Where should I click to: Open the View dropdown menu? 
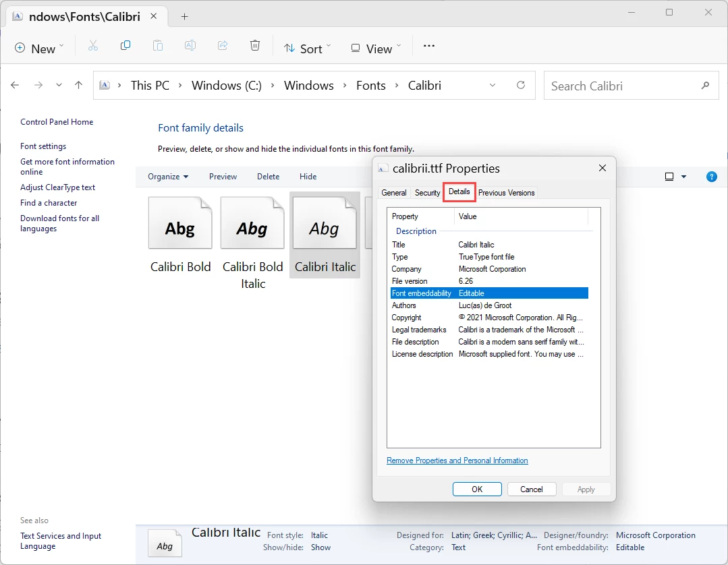pyautogui.click(x=376, y=49)
